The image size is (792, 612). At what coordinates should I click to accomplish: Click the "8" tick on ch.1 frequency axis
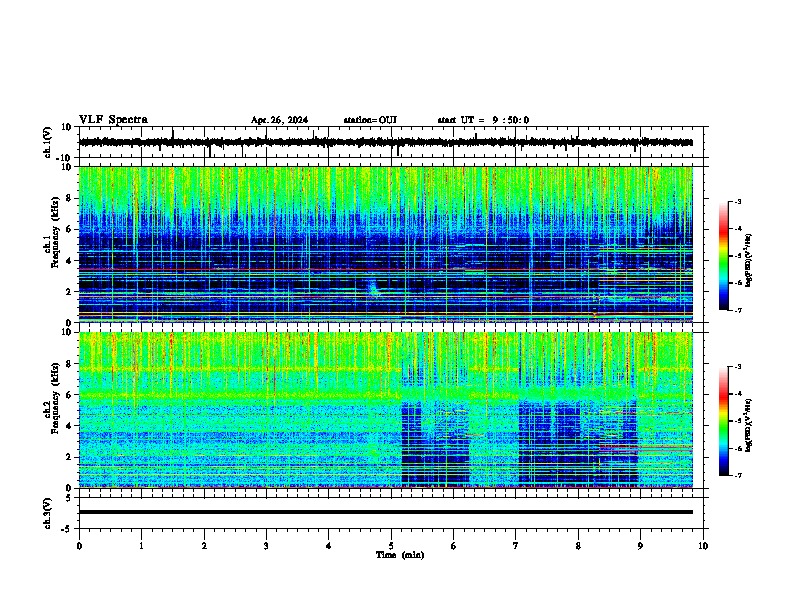pos(69,198)
